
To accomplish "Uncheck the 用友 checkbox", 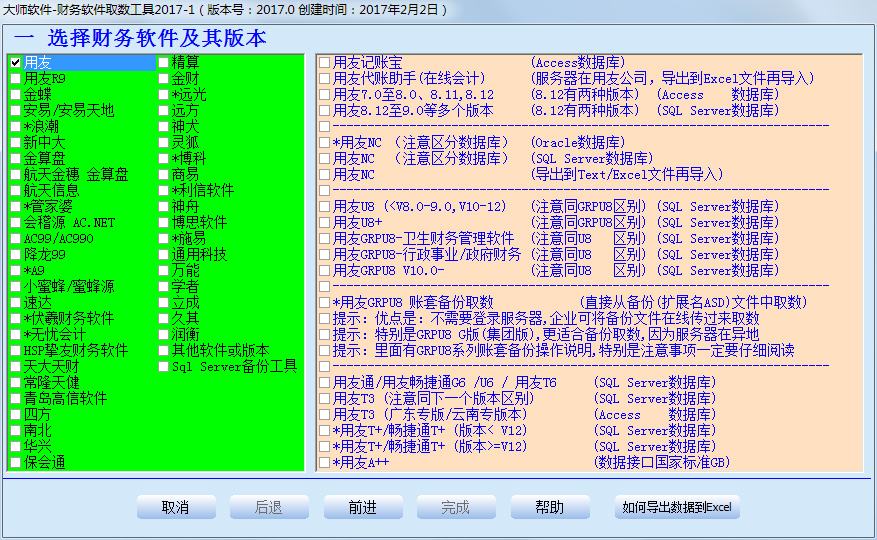I will (16, 63).
